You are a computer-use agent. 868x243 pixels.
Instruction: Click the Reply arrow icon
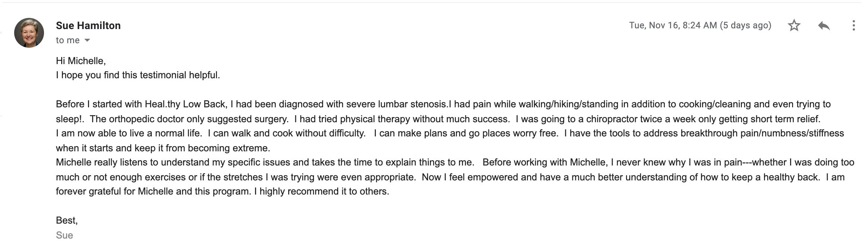coord(824,26)
